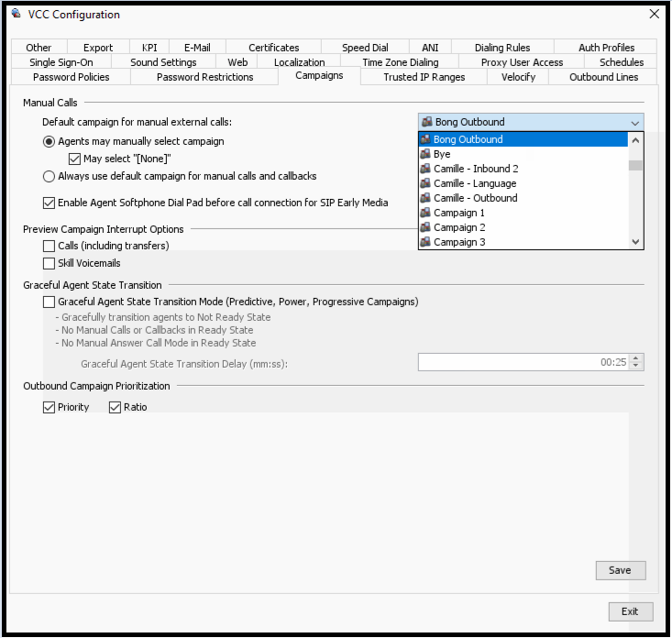
Task: Choose Bye from the campaign list
Action: 523,154
